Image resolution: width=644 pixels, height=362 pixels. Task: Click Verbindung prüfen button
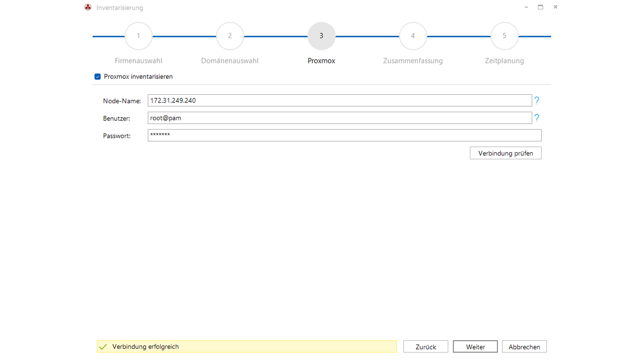(506, 153)
